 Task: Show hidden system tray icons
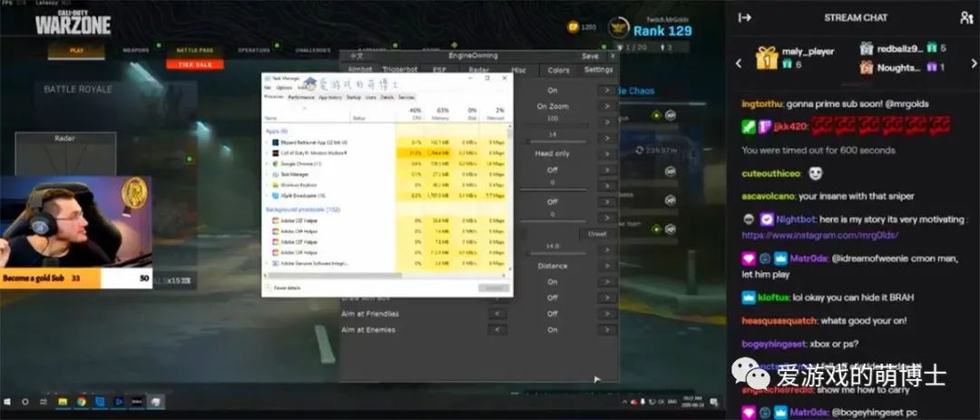[x=624, y=401]
